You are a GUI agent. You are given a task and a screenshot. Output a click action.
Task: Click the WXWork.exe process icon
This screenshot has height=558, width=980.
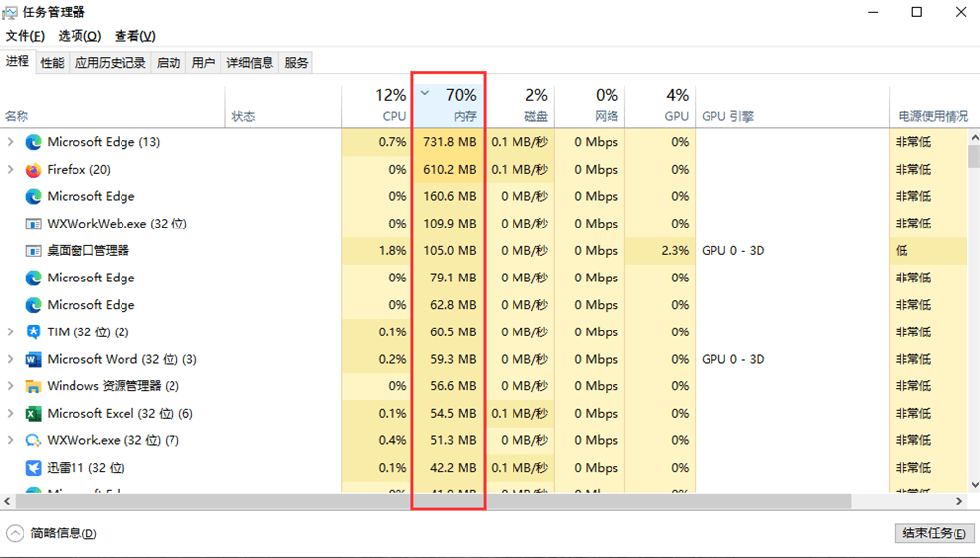pyautogui.click(x=33, y=441)
